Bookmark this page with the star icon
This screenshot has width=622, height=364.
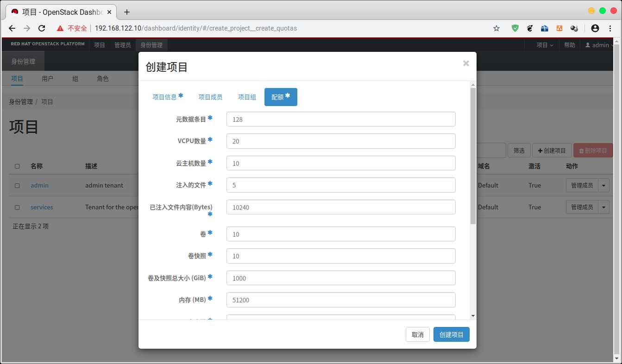[x=496, y=28]
